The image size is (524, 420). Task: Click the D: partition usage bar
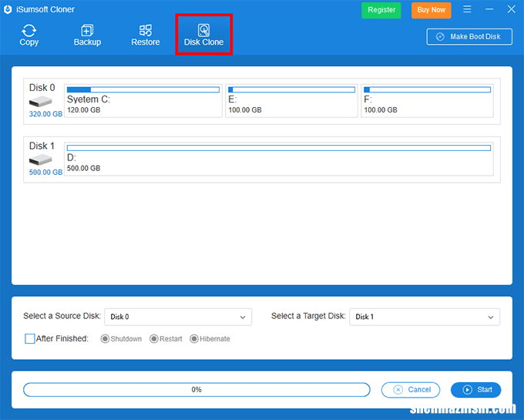(x=279, y=148)
